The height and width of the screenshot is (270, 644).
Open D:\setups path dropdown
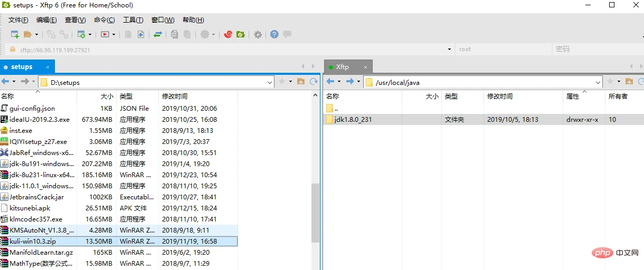tap(270, 82)
